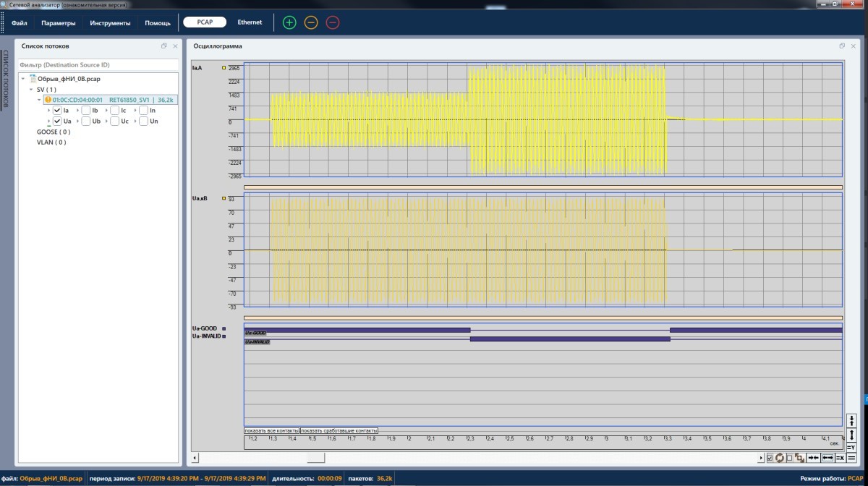Click the horizontal expand arrows icon
Image resolution: width=868 pixels, height=486 pixels.
(x=827, y=458)
